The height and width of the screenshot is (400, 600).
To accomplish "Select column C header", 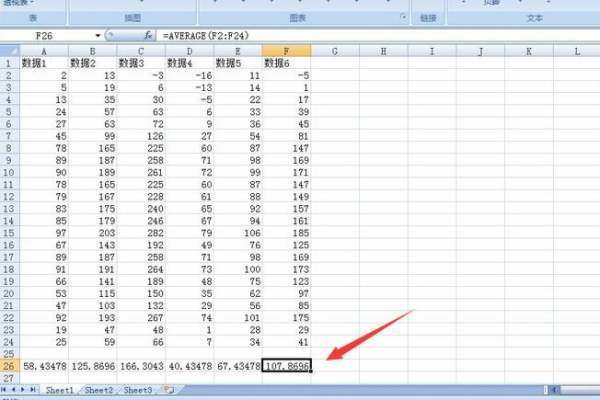I will 141,51.
